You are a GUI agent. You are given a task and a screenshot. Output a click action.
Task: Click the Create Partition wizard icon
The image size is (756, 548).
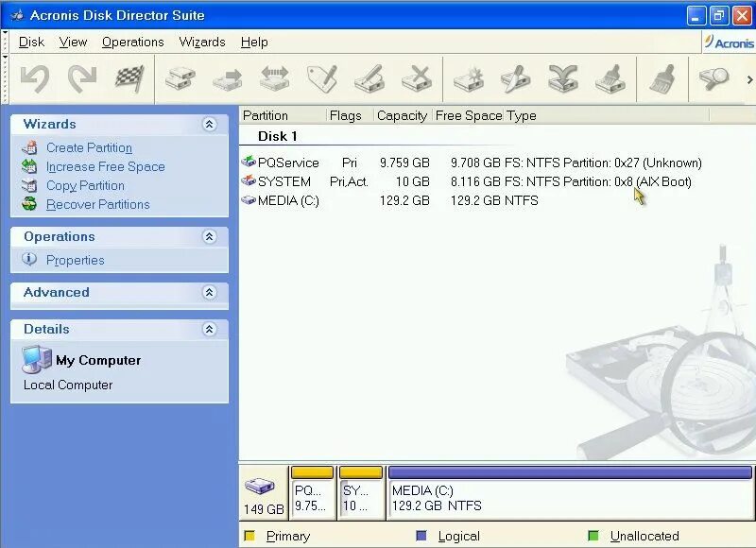pos(29,147)
